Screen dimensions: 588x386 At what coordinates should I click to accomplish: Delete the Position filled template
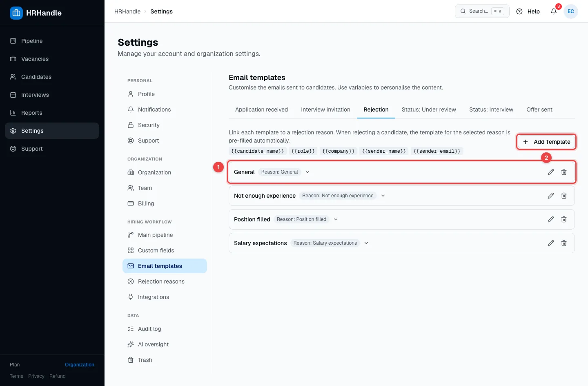tap(564, 219)
